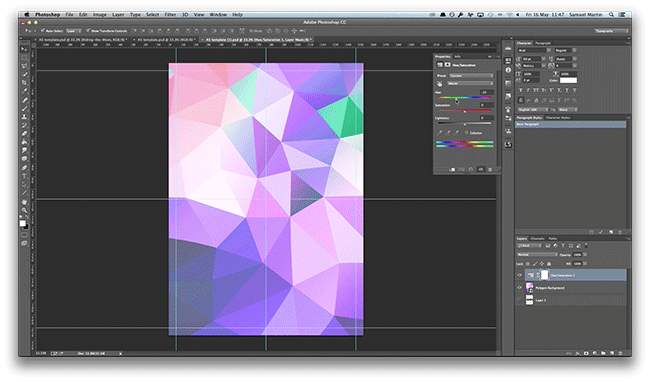Open the Filter menu
The height and width of the screenshot is (382, 650).
[x=170, y=15]
